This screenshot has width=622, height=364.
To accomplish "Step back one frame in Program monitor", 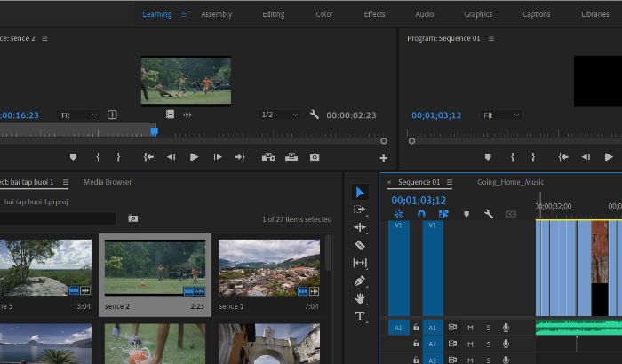I will click(586, 157).
